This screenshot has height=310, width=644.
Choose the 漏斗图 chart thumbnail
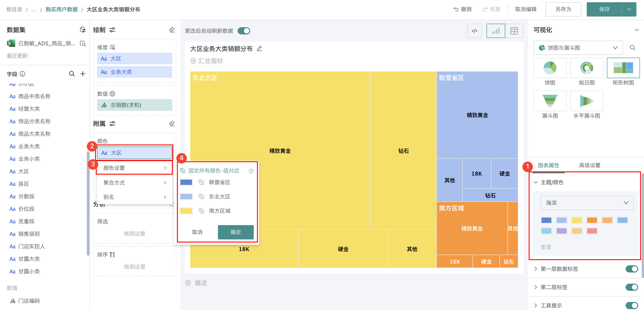click(x=550, y=101)
